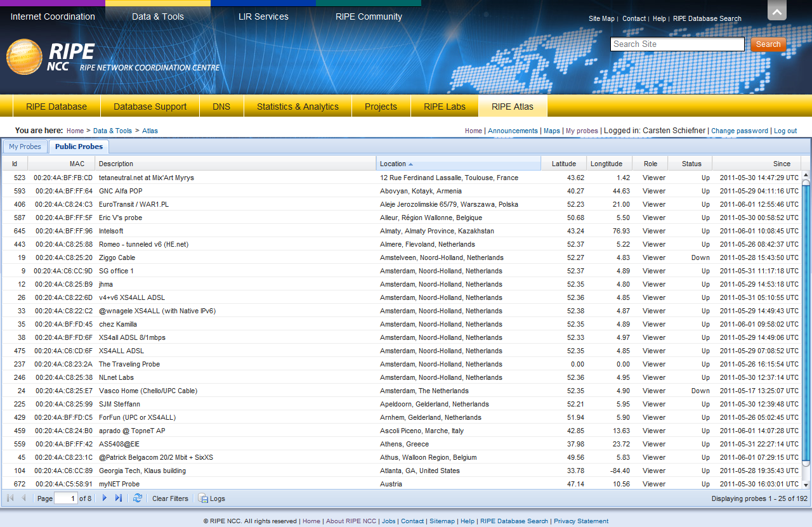Viewport: 812px width, 527px height.
Task: Open Atlas breadcrumb link
Action: 150,131
